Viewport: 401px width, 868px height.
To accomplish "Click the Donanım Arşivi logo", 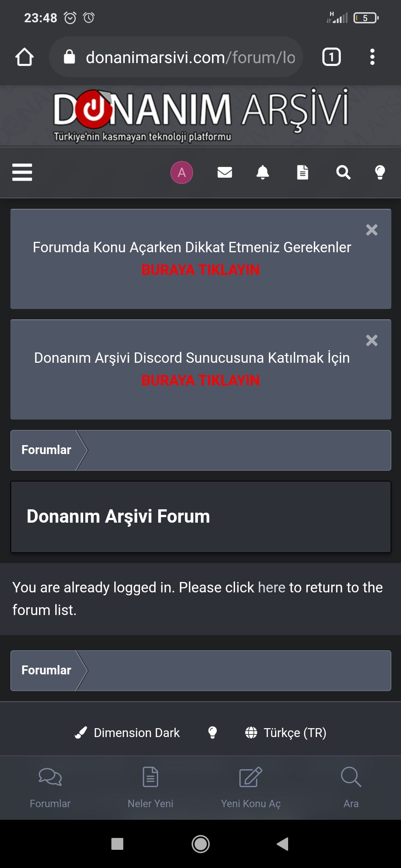I will point(200,115).
